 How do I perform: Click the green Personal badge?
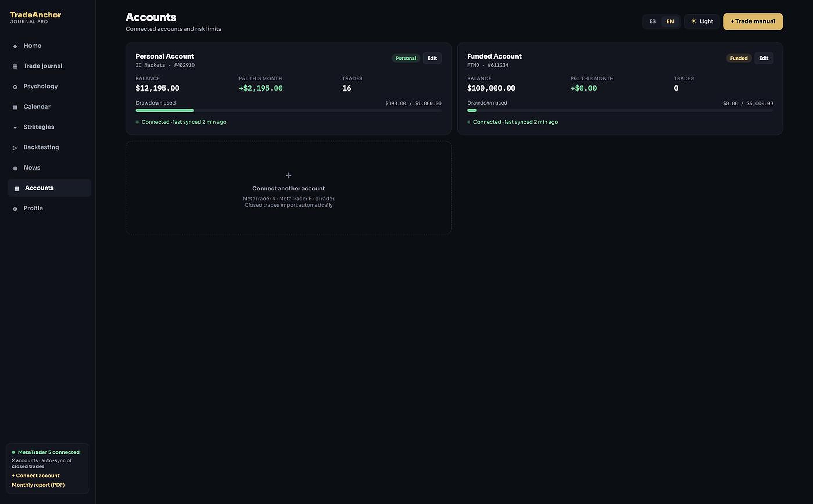tap(406, 58)
